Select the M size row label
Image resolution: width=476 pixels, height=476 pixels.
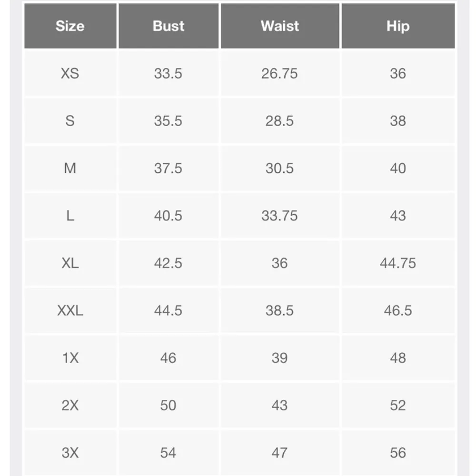click(70, 168)
